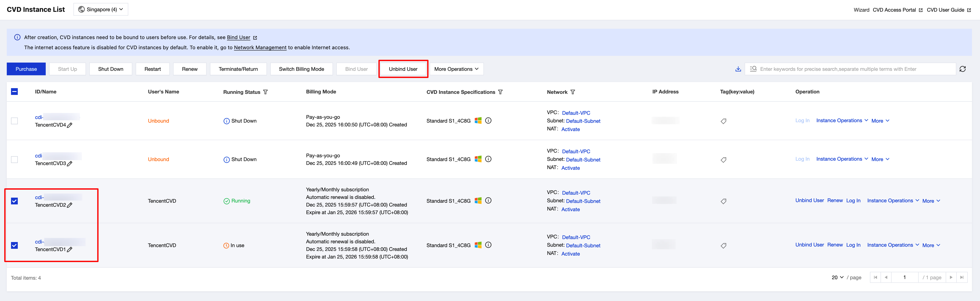Select the TencentCVD4 row checkbox
This screenshot has width=980, height=301.
click(14, 121)
